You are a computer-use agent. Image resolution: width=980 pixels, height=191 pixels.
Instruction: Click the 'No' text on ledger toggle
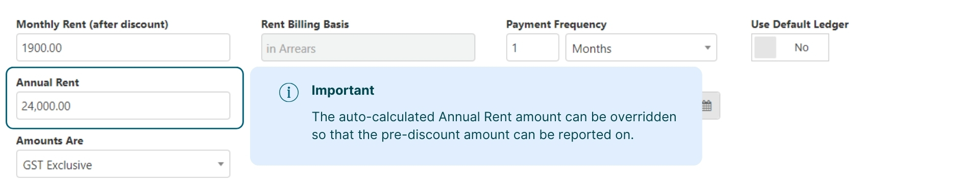coord(801,47)
